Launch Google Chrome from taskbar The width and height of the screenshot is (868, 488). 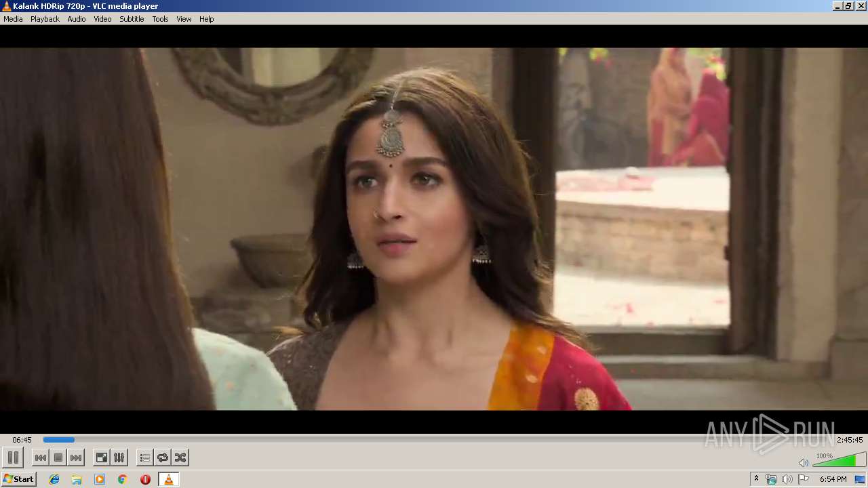(123, 479)
